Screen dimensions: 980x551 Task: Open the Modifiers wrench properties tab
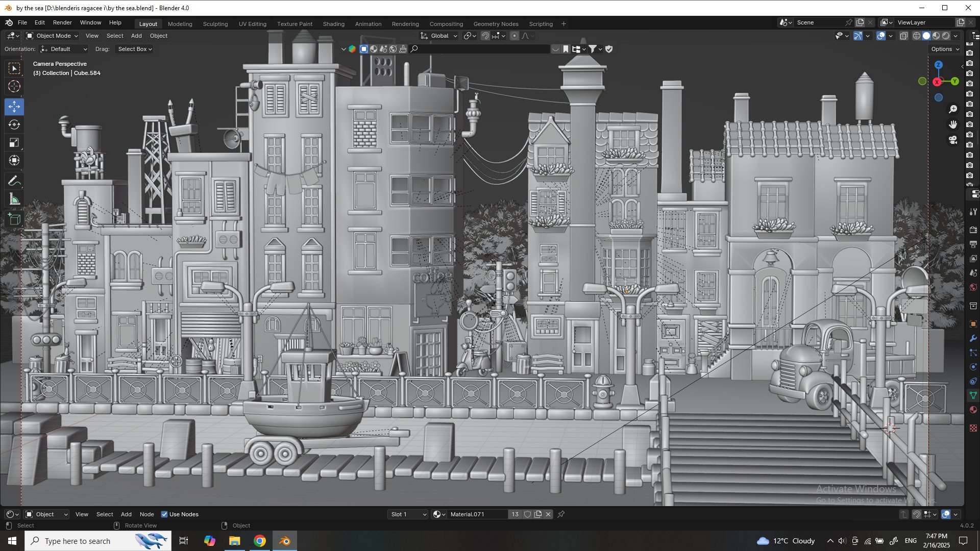tap(973, 338)
